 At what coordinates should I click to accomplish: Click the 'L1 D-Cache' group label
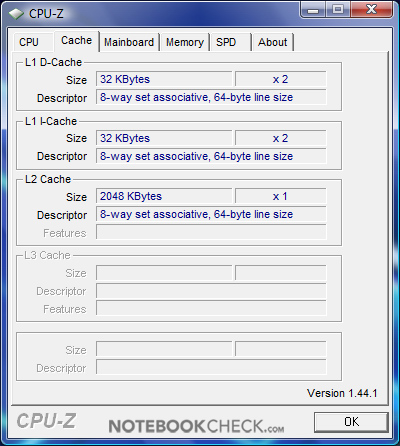53,62
